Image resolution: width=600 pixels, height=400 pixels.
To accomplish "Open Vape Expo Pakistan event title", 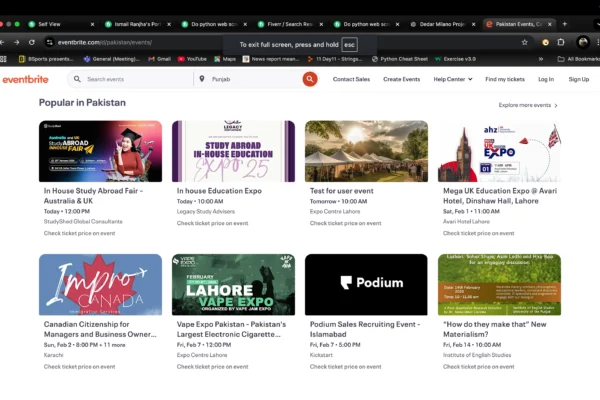I will click(x=231, y=329).
